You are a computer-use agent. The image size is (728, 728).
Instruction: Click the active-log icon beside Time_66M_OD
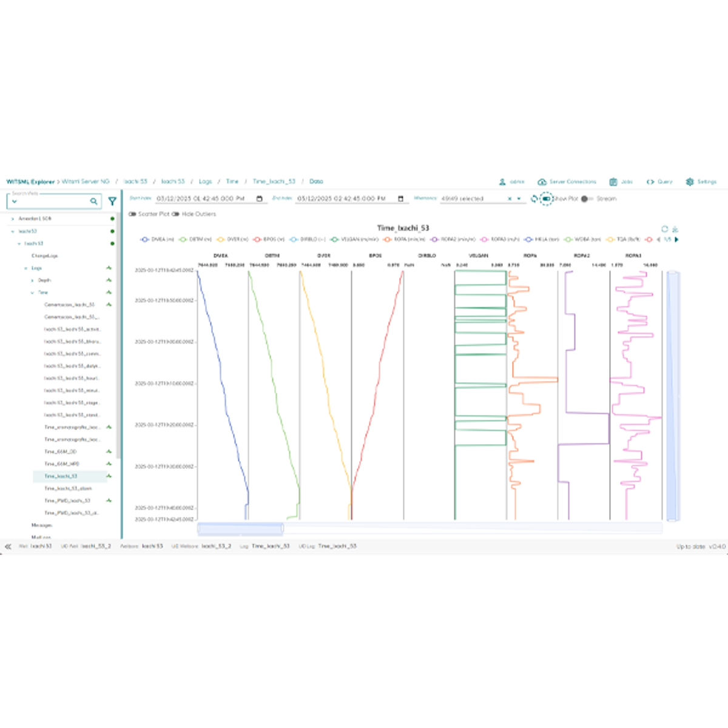pyautogui.click(x=109, y=451)
